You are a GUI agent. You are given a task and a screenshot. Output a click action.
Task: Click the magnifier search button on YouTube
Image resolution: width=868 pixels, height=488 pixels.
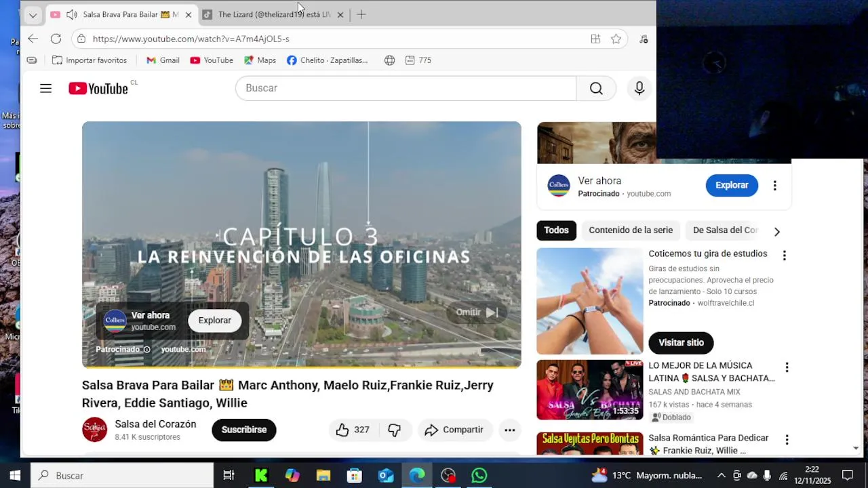596,88
